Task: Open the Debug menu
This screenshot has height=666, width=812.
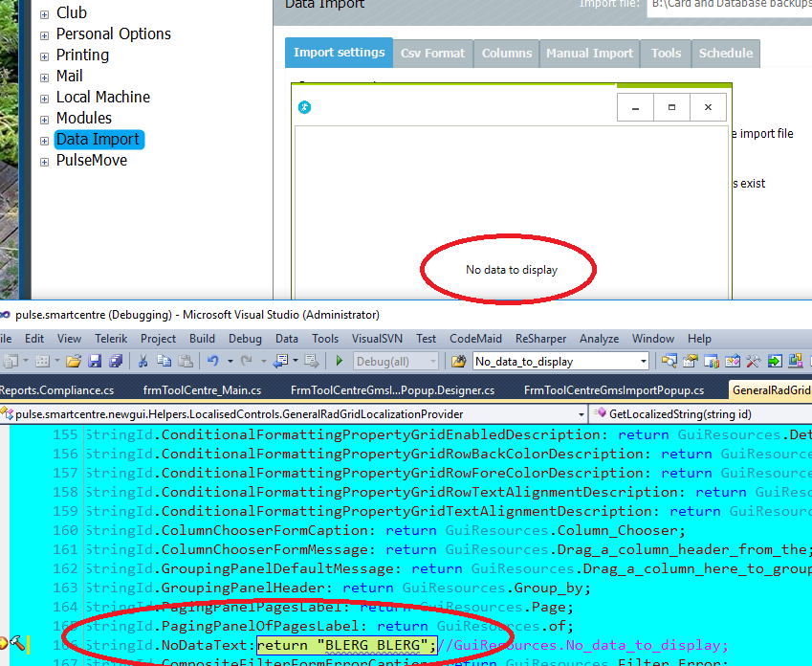Action: click(x=245, y=339)
